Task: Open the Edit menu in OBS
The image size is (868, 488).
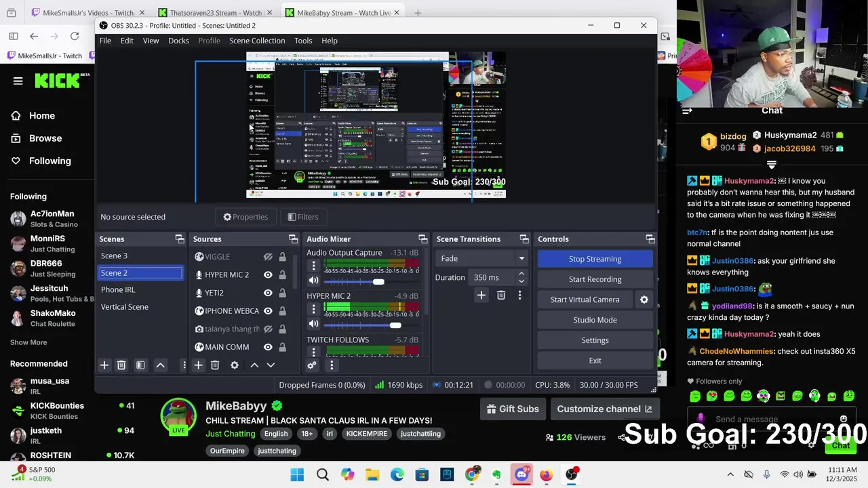Action: pos(127,41)
